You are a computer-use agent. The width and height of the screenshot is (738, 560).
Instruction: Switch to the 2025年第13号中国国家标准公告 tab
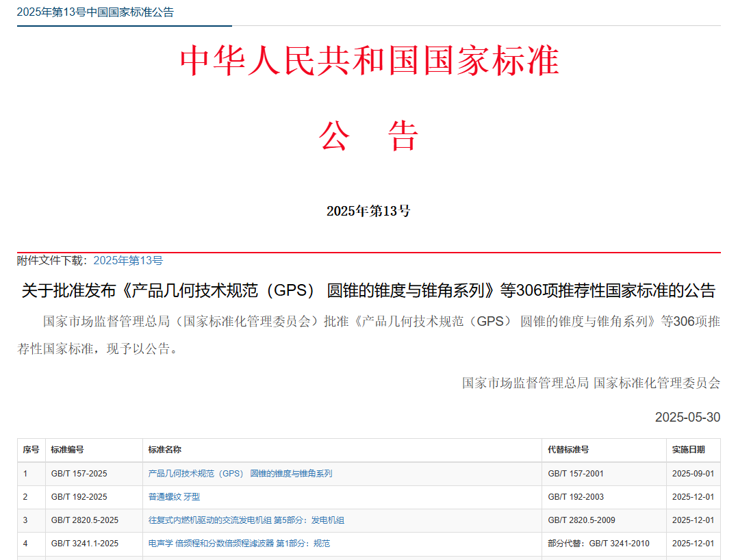[96, 11]
